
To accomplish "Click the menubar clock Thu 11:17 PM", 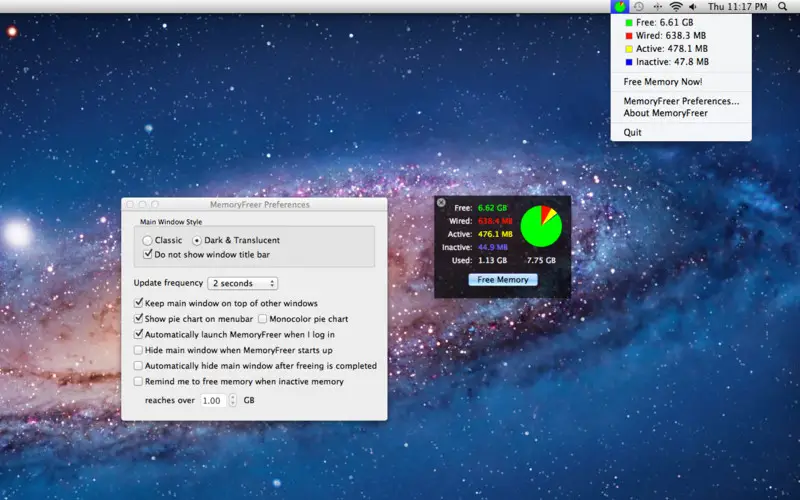I will click(x=737, y=7).
